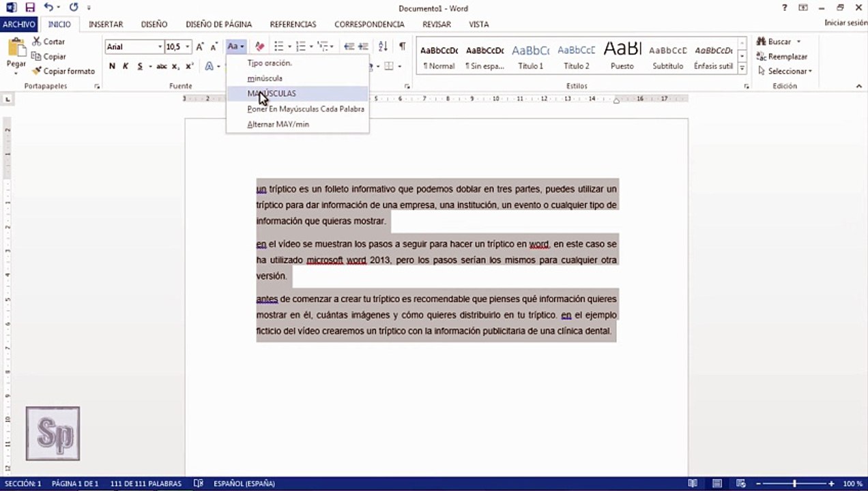Choose Tipo oración. case option
868x491 pixels.
point(298,63)
